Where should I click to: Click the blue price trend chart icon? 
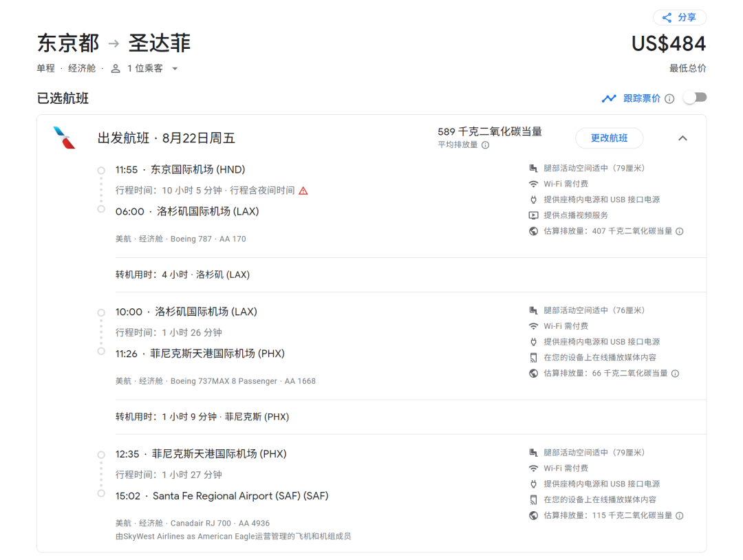click(x=609, y=98)
